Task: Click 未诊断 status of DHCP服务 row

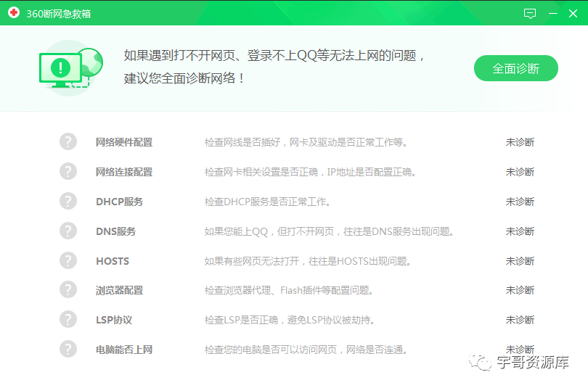Action: point(520,202)
